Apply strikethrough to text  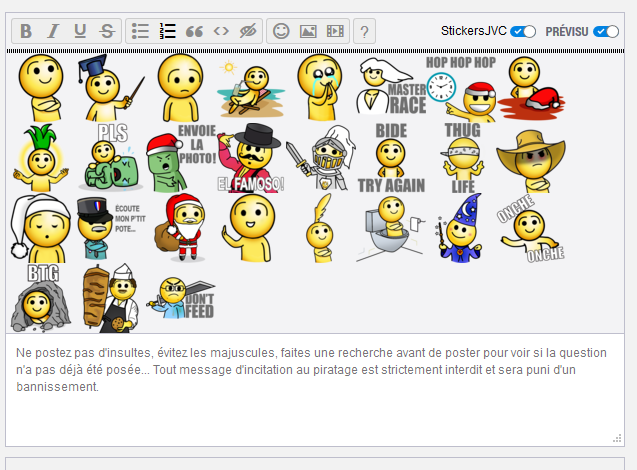coord(107,31)
